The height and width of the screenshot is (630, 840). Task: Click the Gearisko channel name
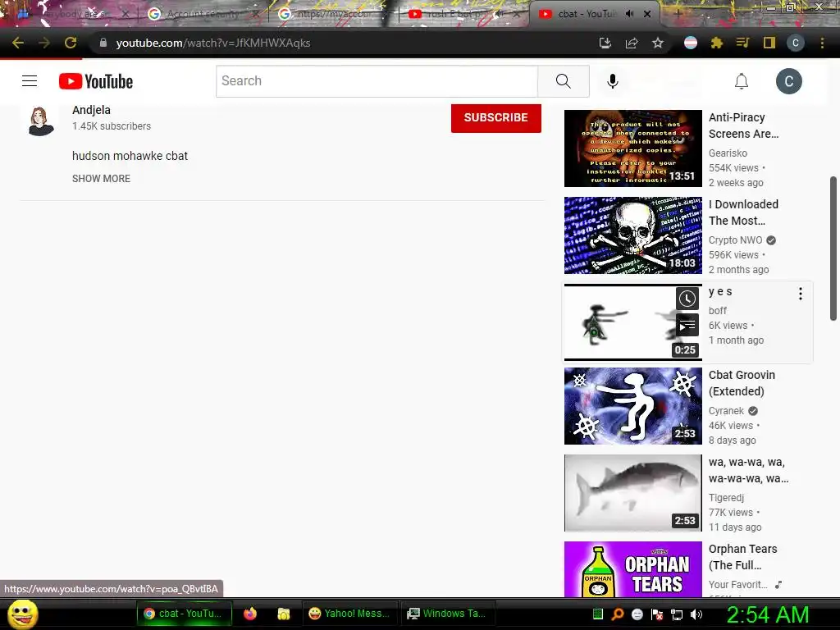pyautogui.click(x=728, y=153)
